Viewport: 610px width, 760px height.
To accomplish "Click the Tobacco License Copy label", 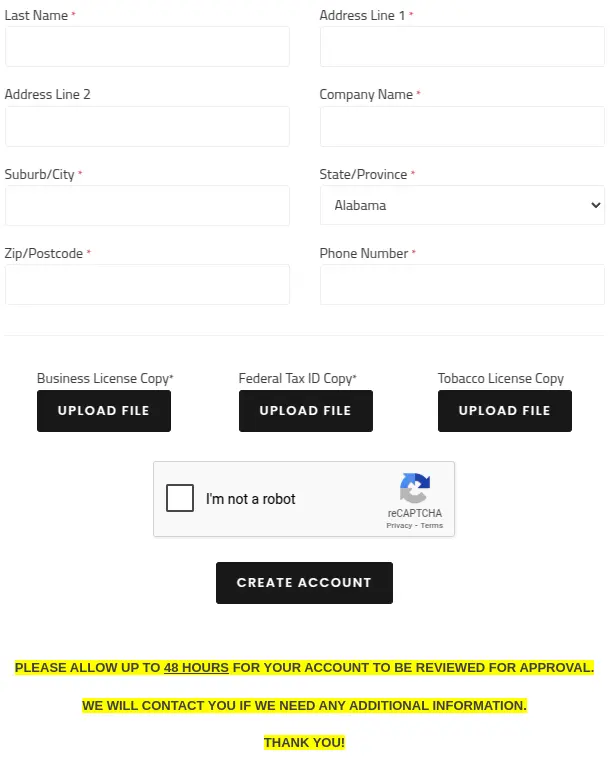I will (500, 378).
